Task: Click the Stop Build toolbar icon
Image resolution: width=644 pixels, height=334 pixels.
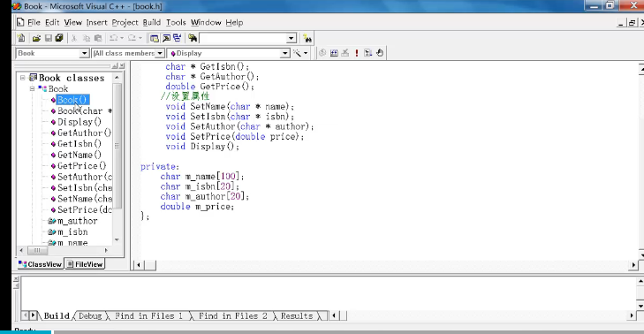Action: point(345,53)
